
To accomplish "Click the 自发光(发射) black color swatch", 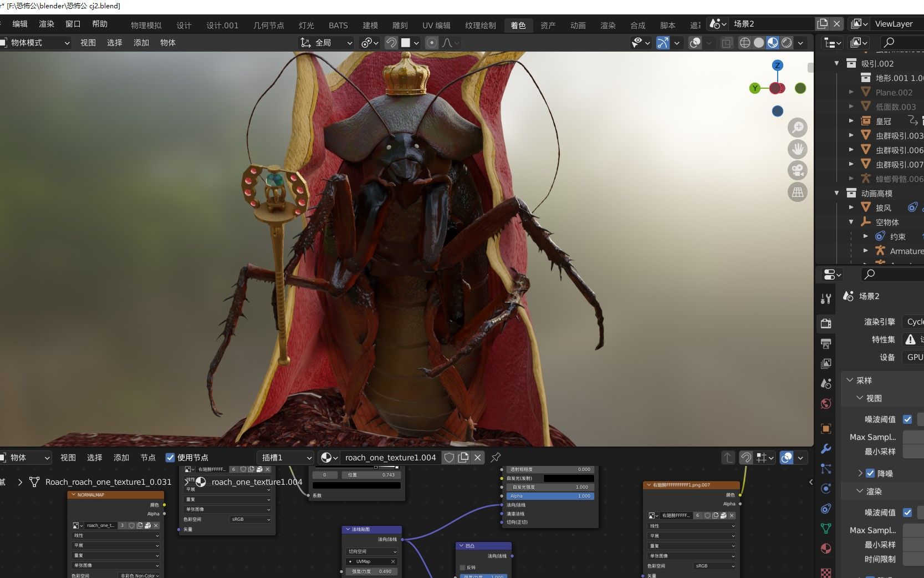I will (569, 478).
